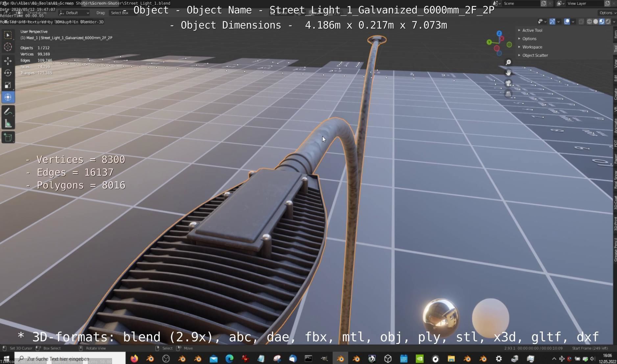Image resolution: width=617 pixels, height=364 pixels.
Task: Click the Scene name field
Action: pos(521,3)
